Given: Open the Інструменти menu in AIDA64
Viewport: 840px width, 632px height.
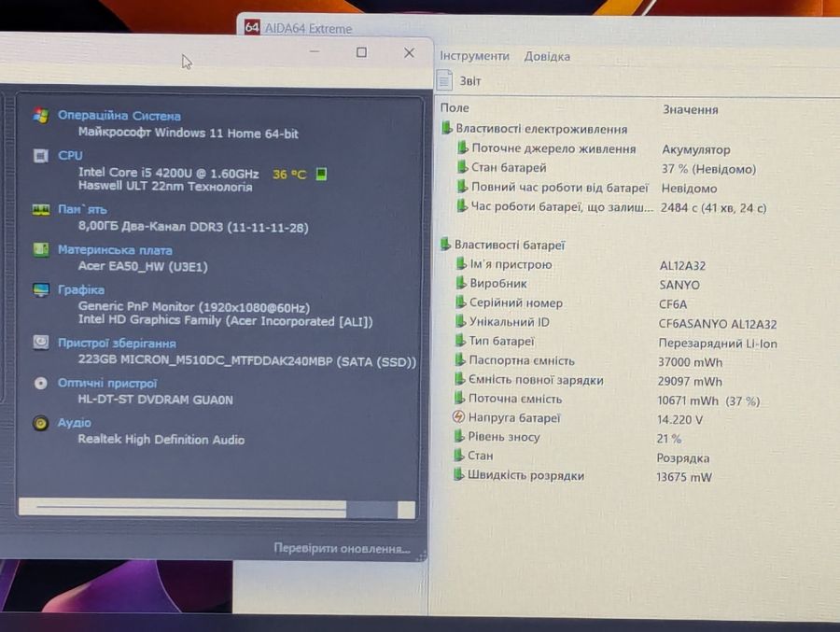Looking at the screenshot, I should click(474, 56).
